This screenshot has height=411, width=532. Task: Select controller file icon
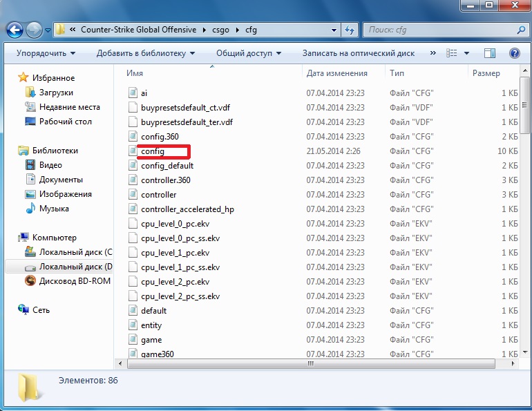(x=133, y=195)
